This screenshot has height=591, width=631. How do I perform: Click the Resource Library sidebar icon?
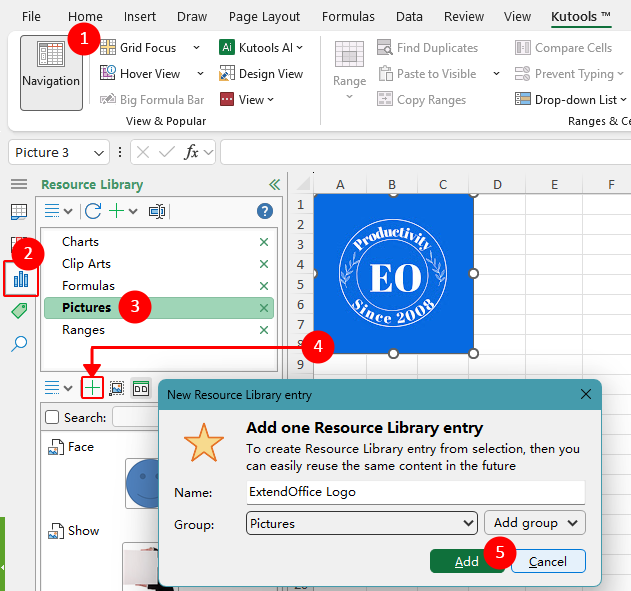click(x=20, y=279)
